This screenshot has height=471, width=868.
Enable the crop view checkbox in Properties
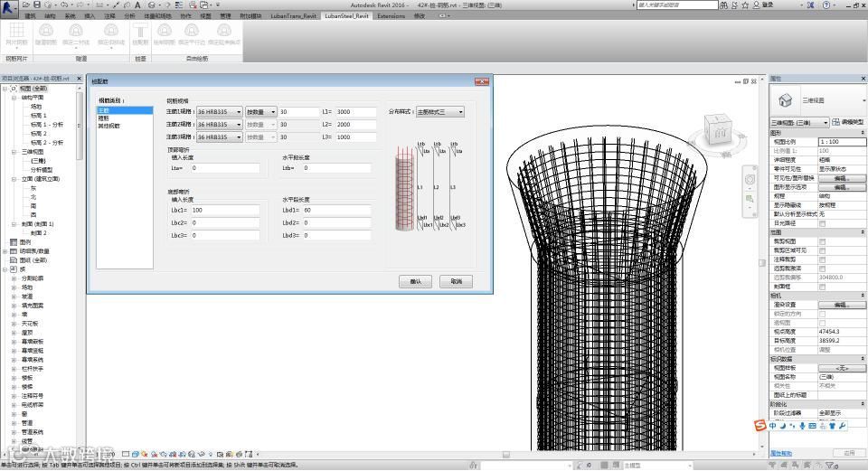coord(822,242)
